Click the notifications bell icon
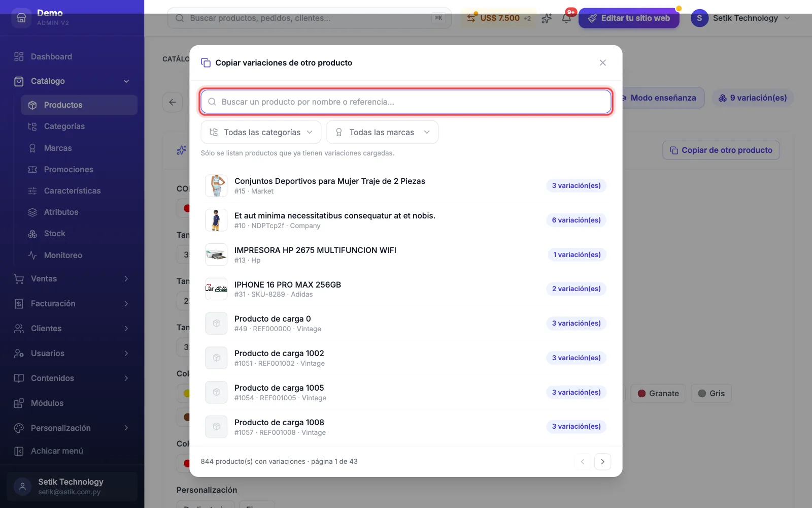 [x=566, y=18]
